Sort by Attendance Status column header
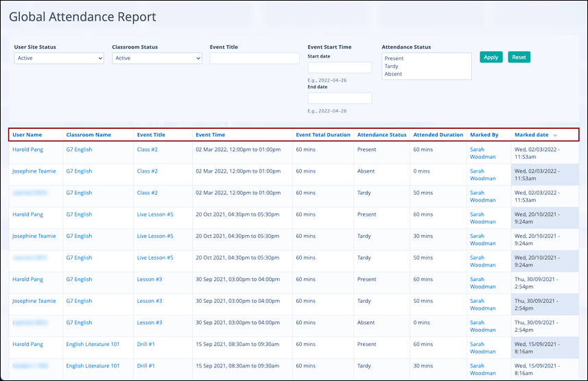 381,135
